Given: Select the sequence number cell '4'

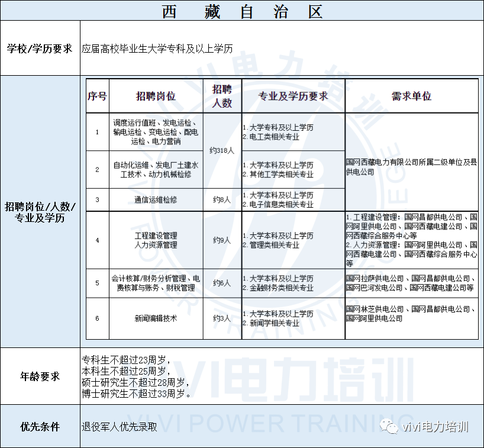Looking at the screenshot, I should [97, 240].
